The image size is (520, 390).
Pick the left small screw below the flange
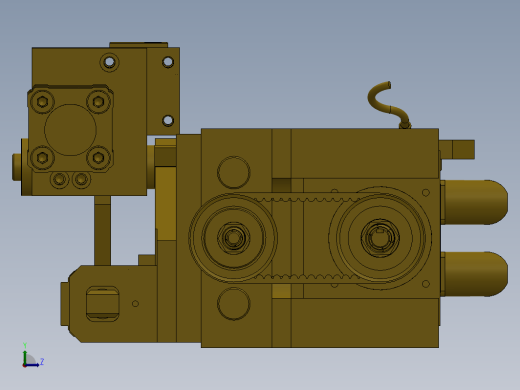pos(59,179)
